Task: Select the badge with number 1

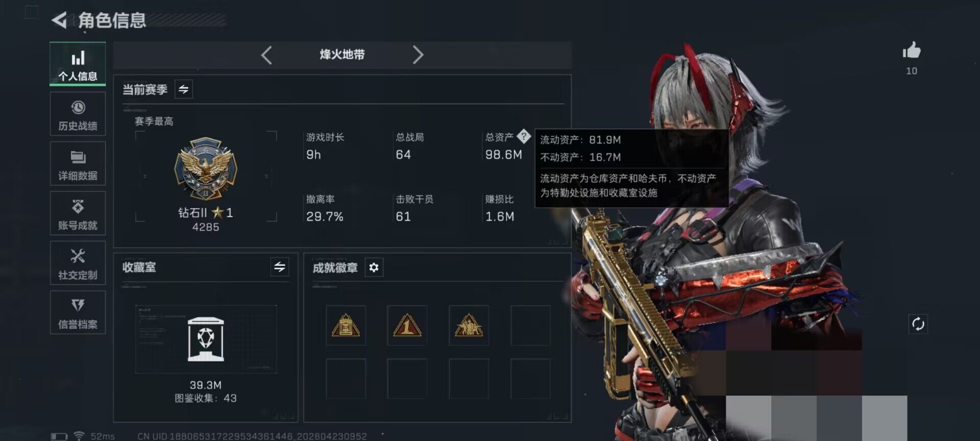Action: [407, 326]
